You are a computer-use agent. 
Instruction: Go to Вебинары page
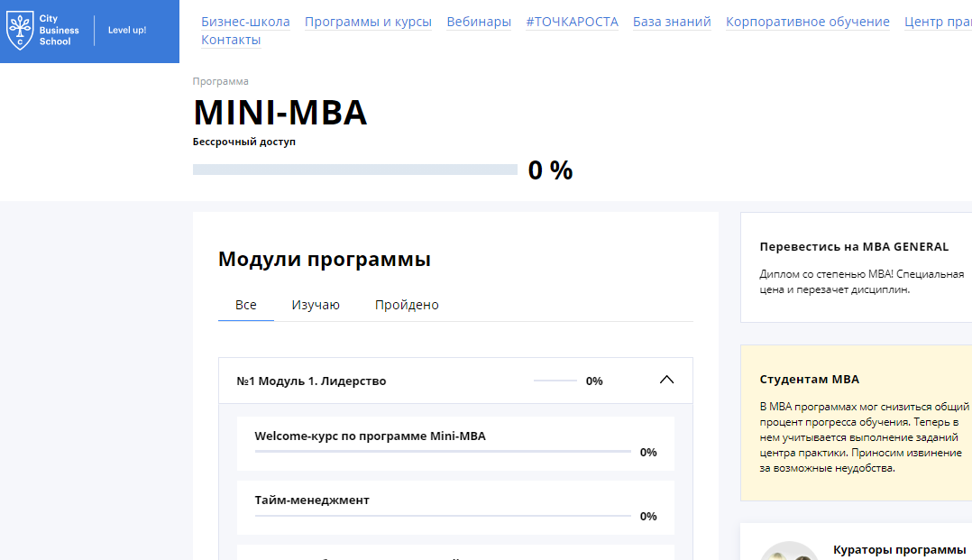coord(479,22)
